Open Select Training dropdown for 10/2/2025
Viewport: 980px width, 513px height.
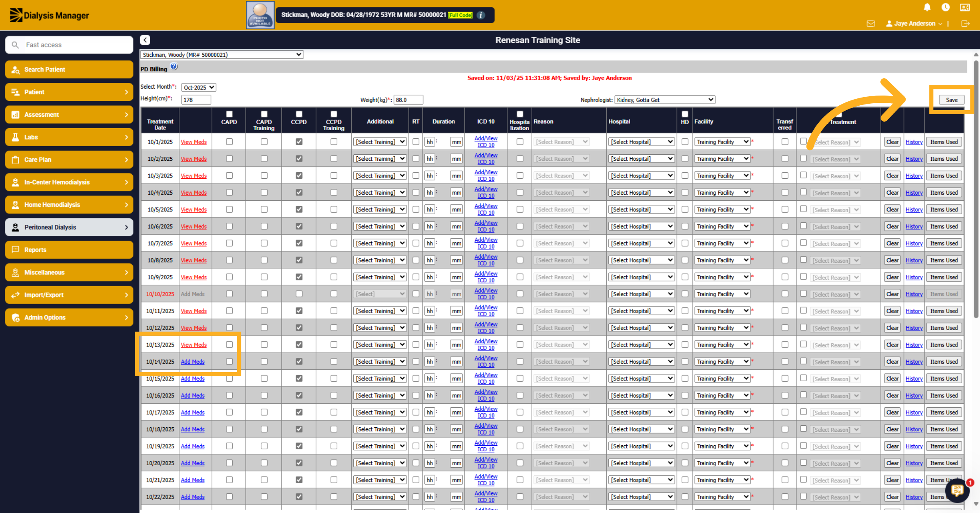[x=380, y=159]
